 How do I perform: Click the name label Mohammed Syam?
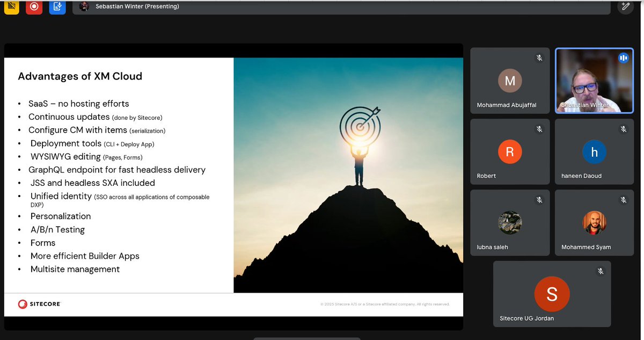click(x=586, y=247)
